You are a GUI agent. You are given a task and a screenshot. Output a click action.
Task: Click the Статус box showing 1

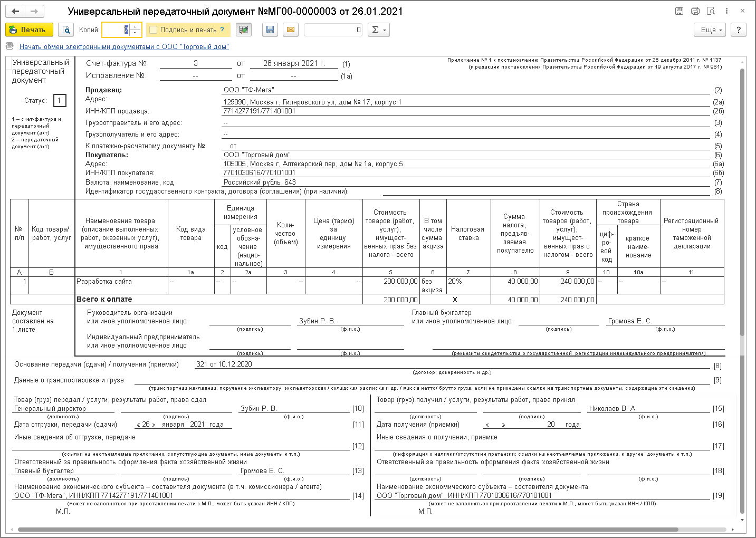59,100
